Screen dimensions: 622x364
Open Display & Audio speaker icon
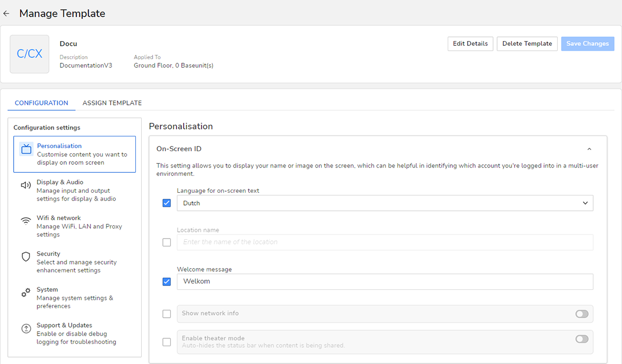26,185
